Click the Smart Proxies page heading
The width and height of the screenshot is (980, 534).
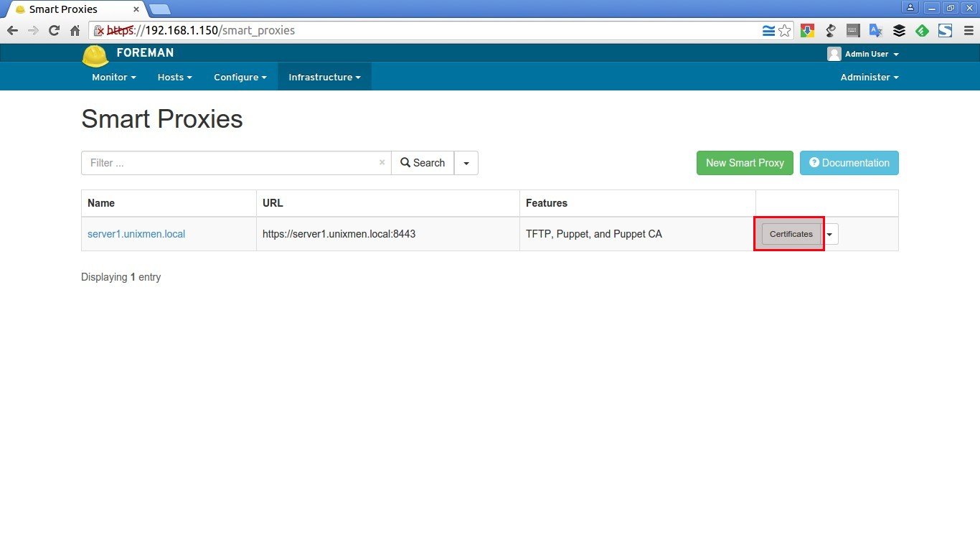162,119
